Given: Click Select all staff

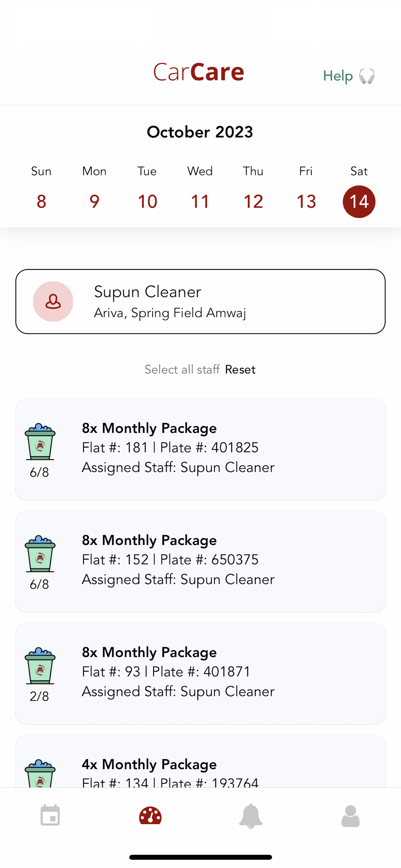Looking at the screenshot, I should (182, 369).
